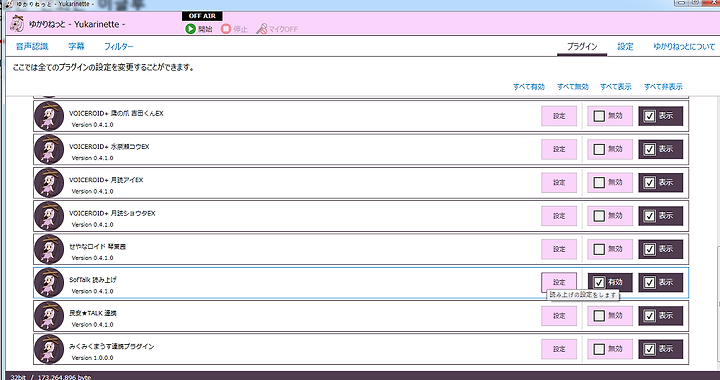Click the avatar icon of SofTalk 読み上げ
The image size is (720, 380).
(49, 282)
